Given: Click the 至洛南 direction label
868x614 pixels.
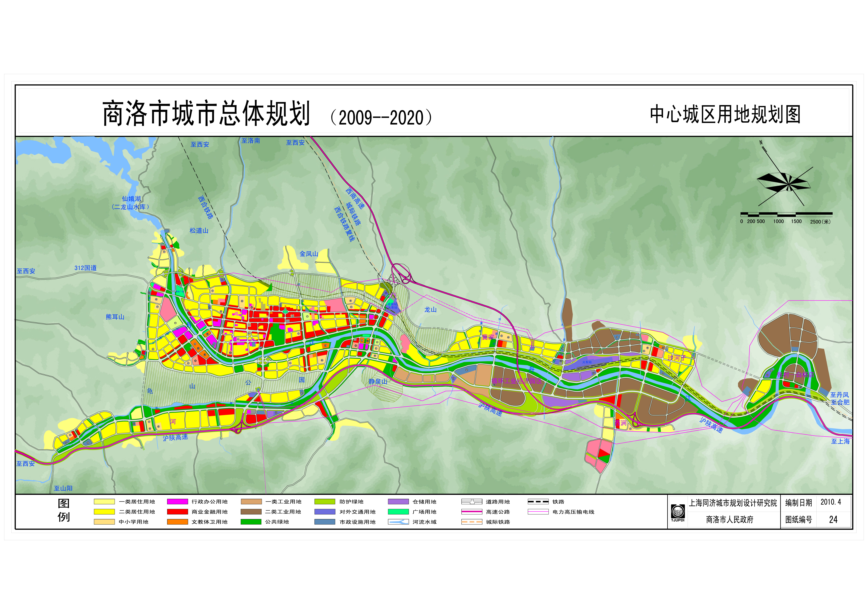Looking at the screenshot, I should click(251, 141).
